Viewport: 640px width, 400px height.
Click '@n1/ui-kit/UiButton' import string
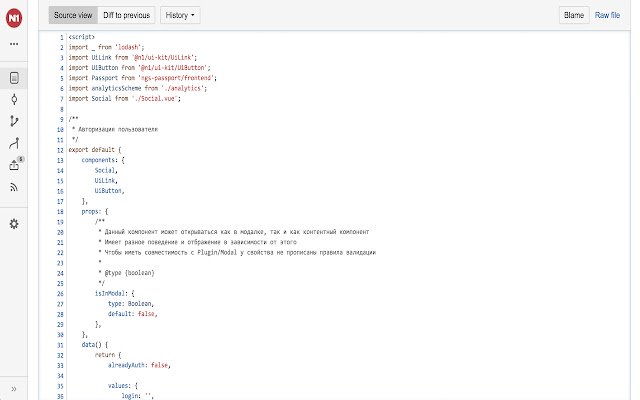click(x=174, y=68)
